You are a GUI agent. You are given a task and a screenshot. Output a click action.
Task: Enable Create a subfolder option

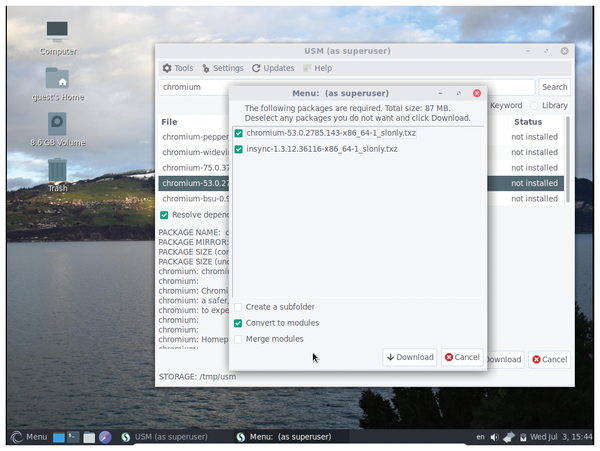(238, 307)
